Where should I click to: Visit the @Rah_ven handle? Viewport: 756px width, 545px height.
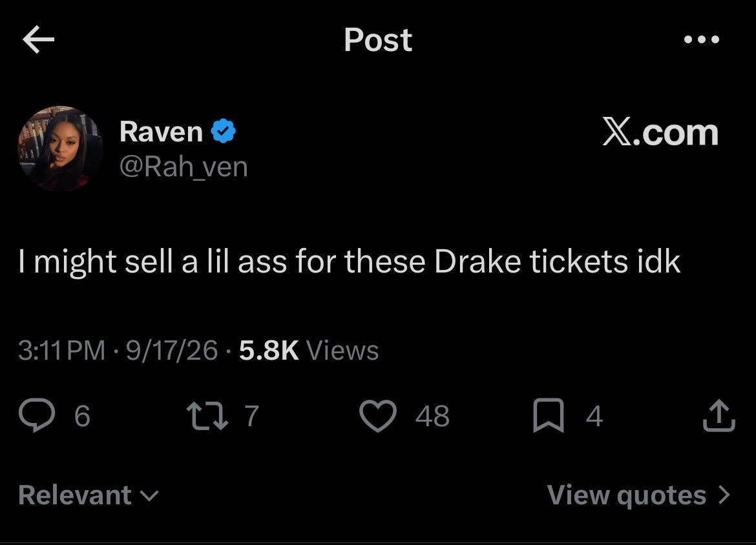(184, 167)
